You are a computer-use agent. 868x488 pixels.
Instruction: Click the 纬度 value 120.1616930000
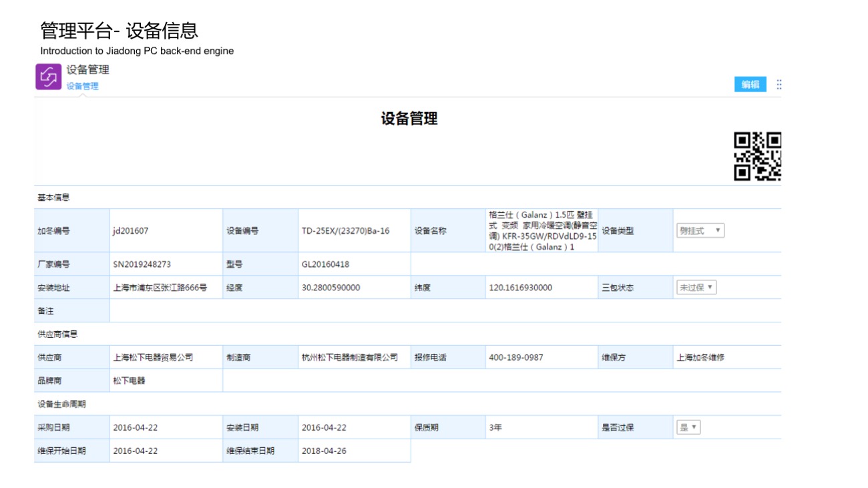pyautogui.click(x=520, y=288)
